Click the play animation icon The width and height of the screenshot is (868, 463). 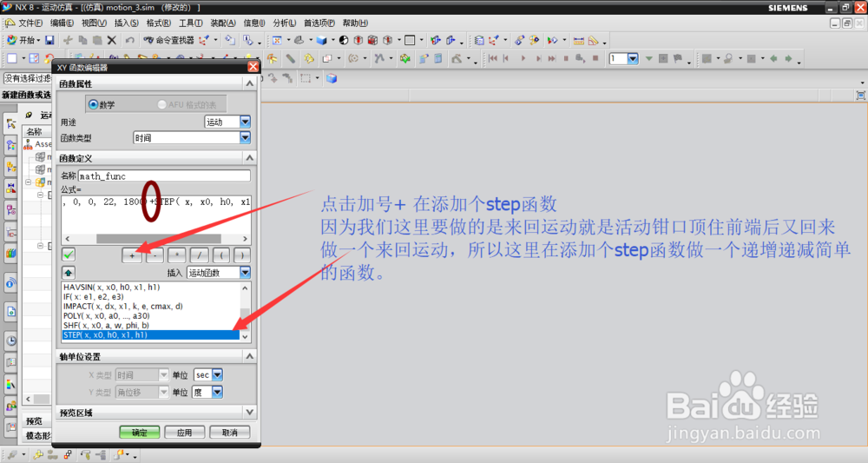[523, 58]
